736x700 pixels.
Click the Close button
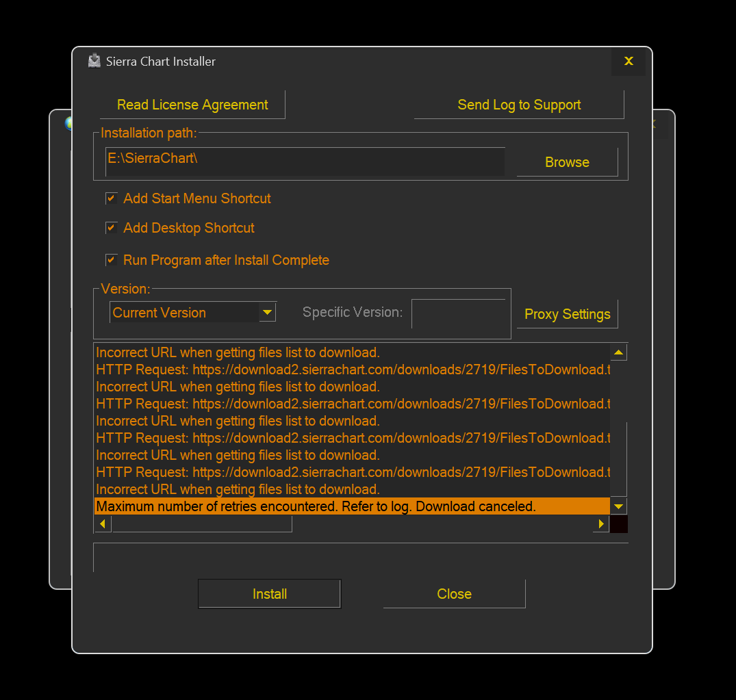(x=454, y=594)
